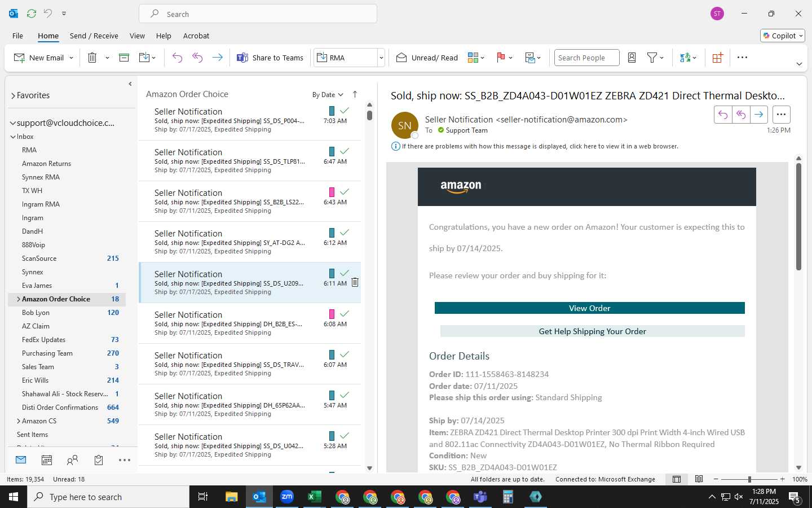Image resolution: width=812 pixels, height=508 pixels.
Task: Open the Help ribbon tab
Action: pos(164,36)
